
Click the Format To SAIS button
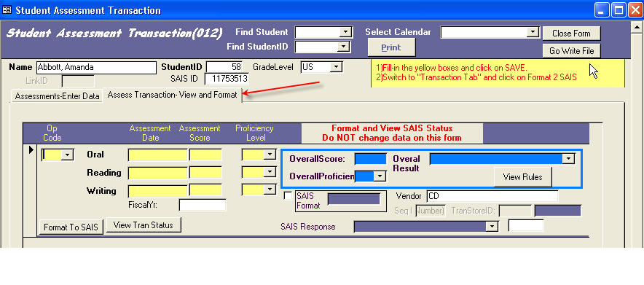click(71, 227)
